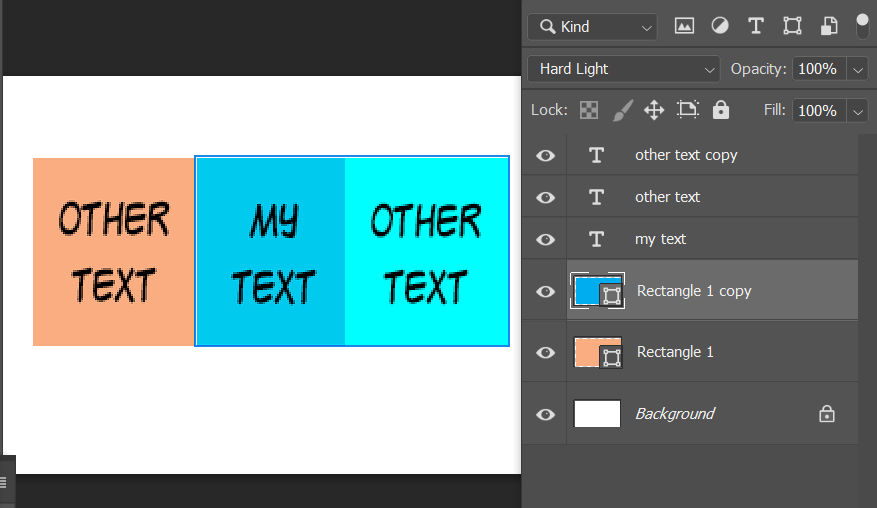
Task: Filter layers by adjustment layers icon
Action: [720, 26]
